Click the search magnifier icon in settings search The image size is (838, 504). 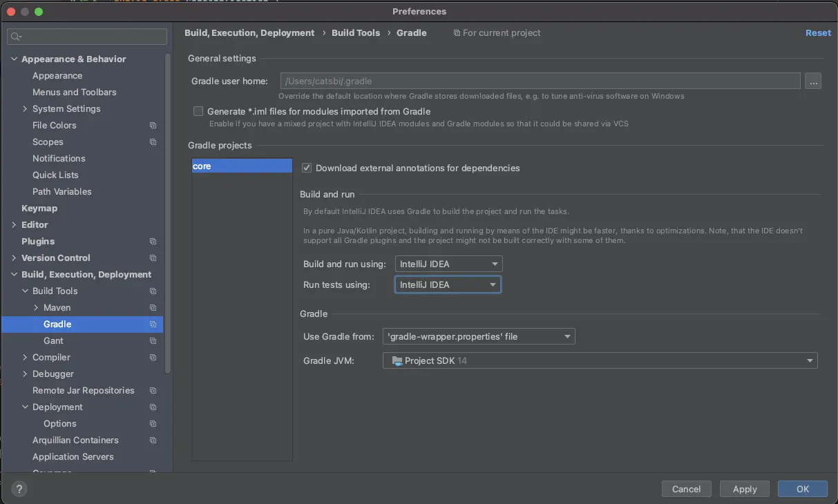(17, 37)
